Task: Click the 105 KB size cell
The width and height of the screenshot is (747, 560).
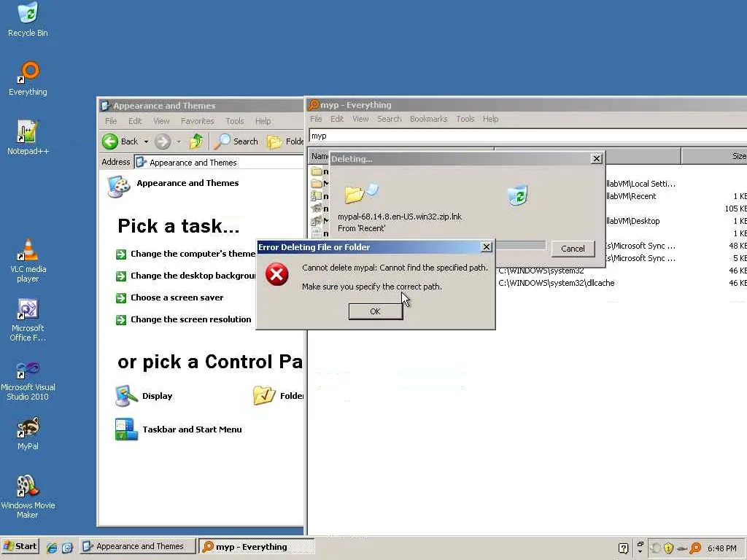Action: pyautogui.click(x=735, y=209)
